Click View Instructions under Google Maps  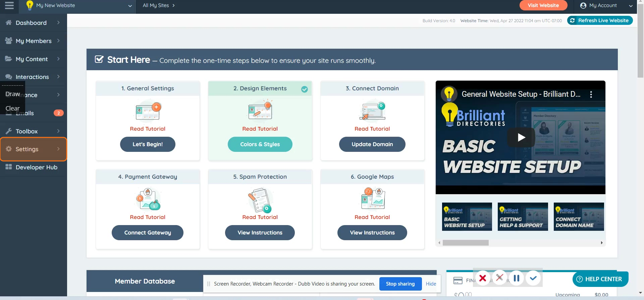[372, 232]
